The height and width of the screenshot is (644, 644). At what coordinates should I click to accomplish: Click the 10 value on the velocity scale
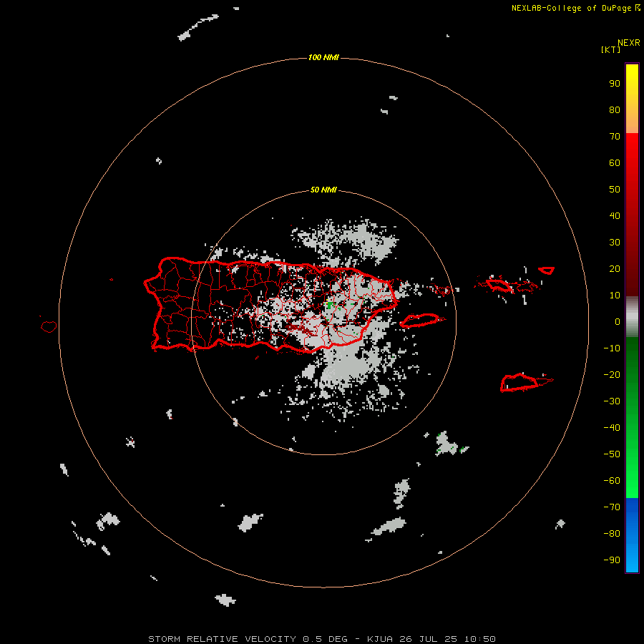[x=615, y=296]
